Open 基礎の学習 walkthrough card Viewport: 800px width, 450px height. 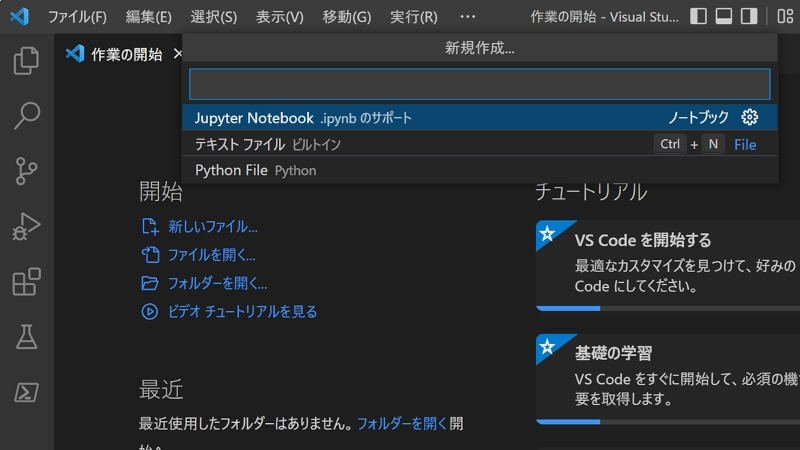coord(668,379)
